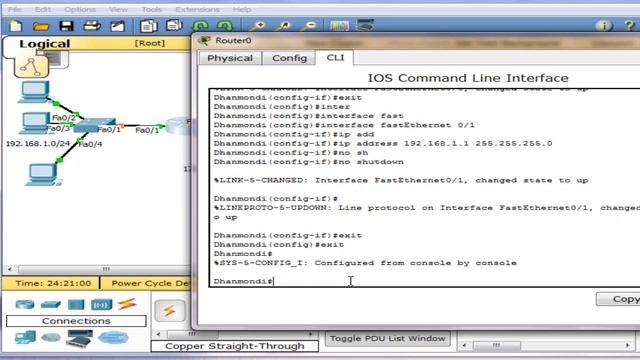Viewport: 640px width, 360px height.
Task: Open the Options menu
Action: [80, 9]
